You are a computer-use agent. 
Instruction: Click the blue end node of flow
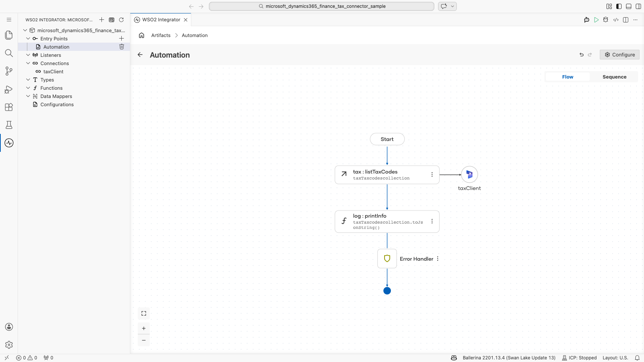(387, 291)
